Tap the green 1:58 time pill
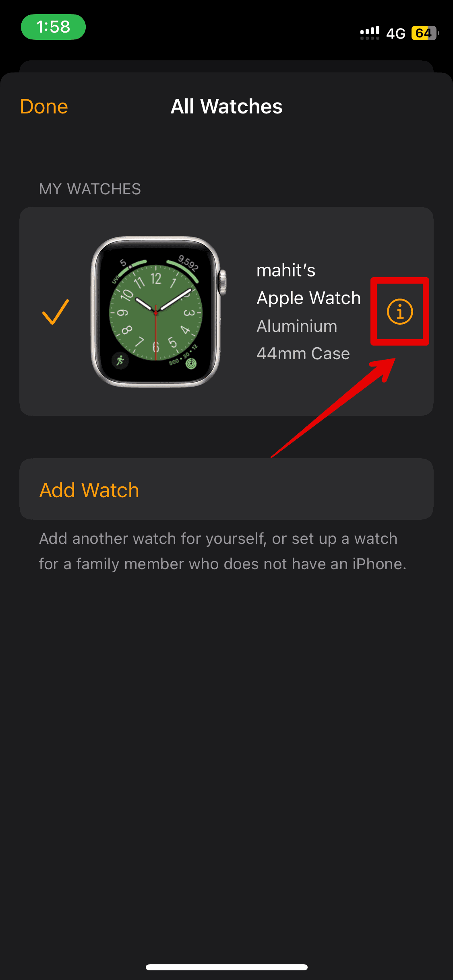This screenshot has width=453, height=980. (x=53, y=27)
